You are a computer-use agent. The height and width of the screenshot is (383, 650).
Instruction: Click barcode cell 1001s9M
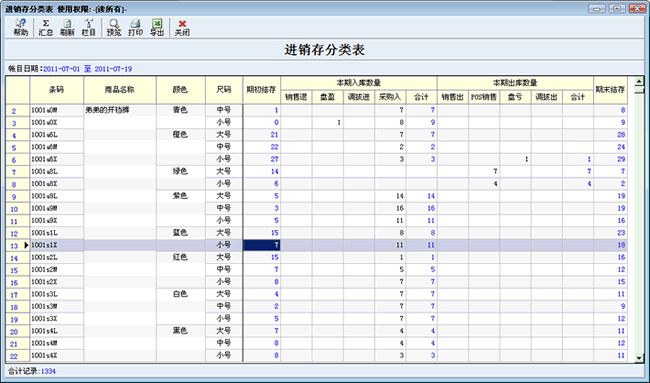pyautogui.click(x=57, y=208)
